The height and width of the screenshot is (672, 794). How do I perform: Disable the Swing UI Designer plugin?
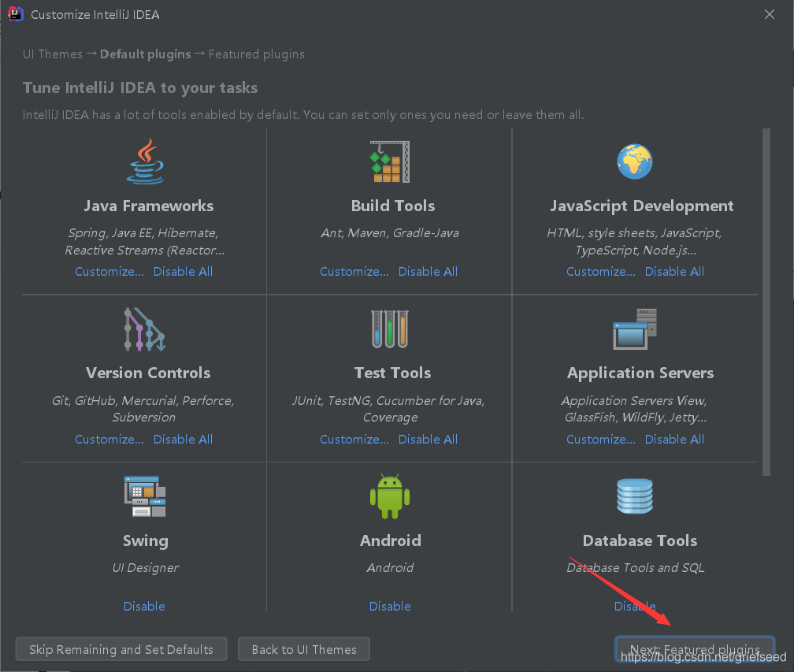pyautogui.click(x=144, y=606)
